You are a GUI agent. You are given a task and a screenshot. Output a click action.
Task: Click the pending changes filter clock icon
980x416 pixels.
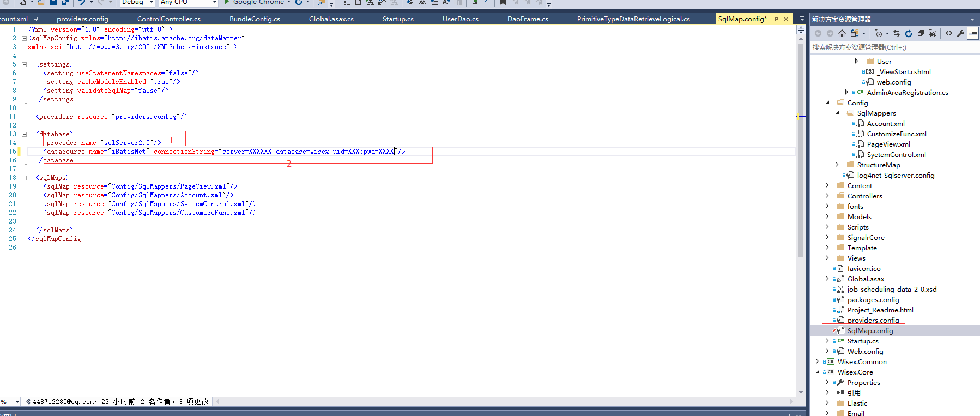point(879,33)
